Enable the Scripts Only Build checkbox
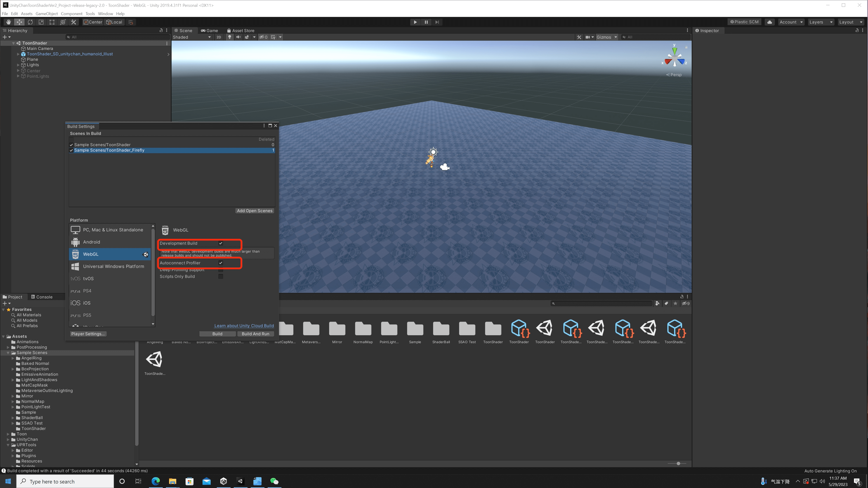The height and width of the screenshot is (488, 868). tap(221, 277)
